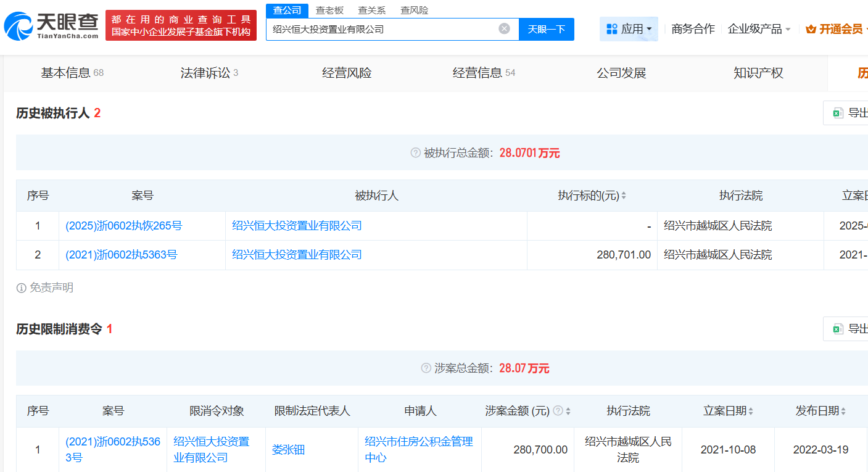868x472 pixels.
Task: Click the info icon next to 免责声明
Action: 22,288
